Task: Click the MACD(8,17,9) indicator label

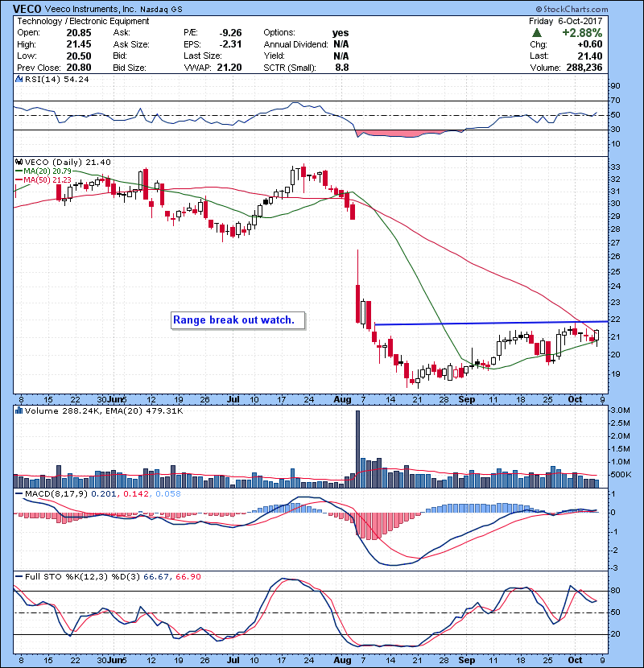Action: click(x=56, y=494)
